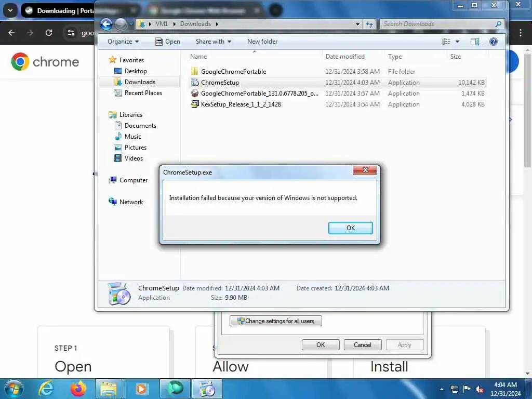Click the search magnifier icon

pyautogui.click(x=498, y=24)
